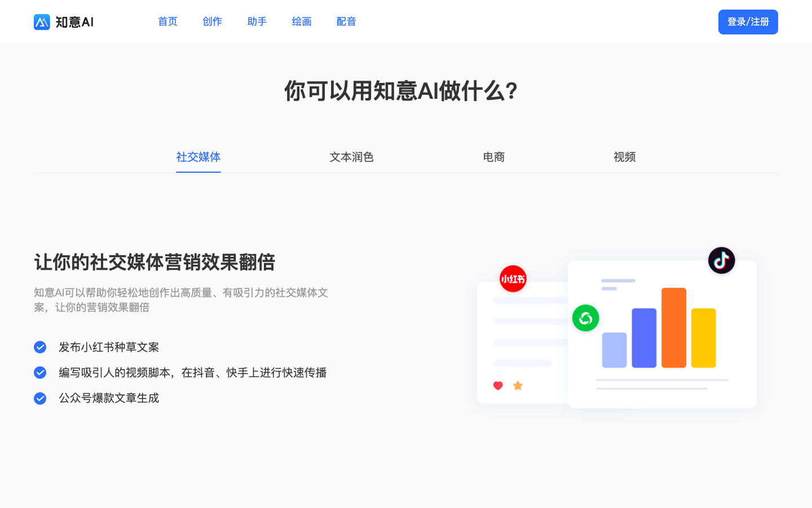Click heading 你可以用知意AI做什么?

401,91
